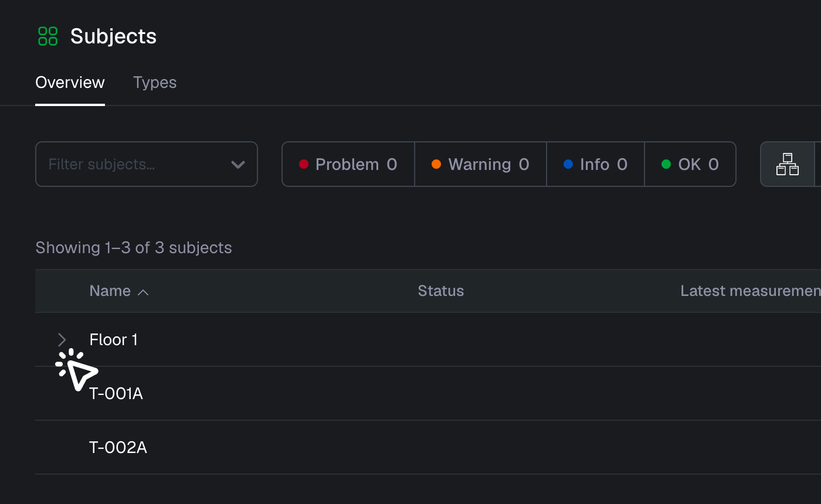Expand the Floor 1 row chevron
This screenshot has width=821, height=504.
click(62, 339)
